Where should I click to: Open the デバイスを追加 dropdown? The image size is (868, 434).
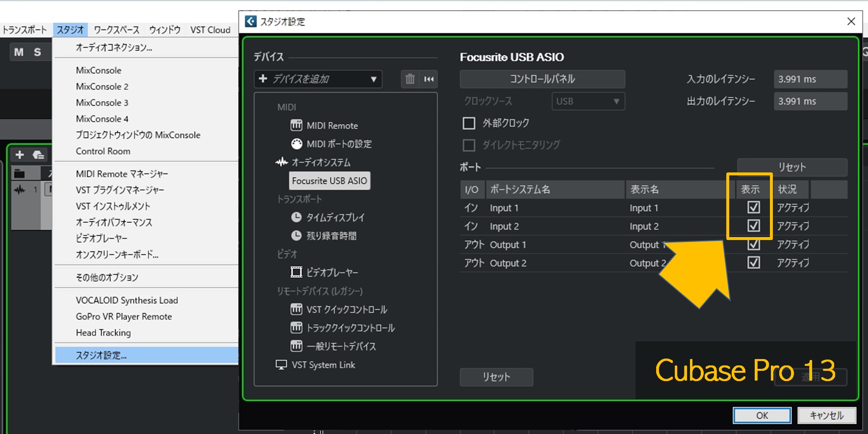click(318, 79)
